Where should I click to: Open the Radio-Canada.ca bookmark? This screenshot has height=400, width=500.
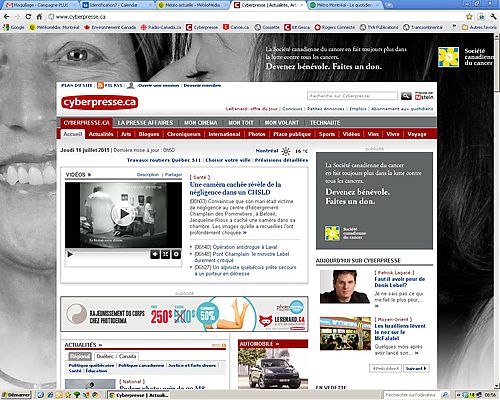tap(161, 27)
